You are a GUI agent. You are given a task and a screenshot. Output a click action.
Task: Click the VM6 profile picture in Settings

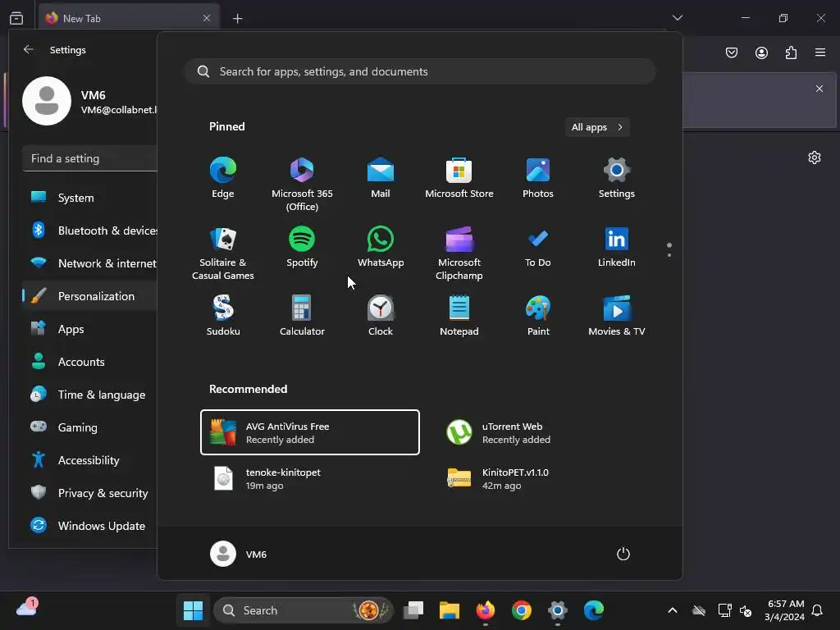coord(47,101)
